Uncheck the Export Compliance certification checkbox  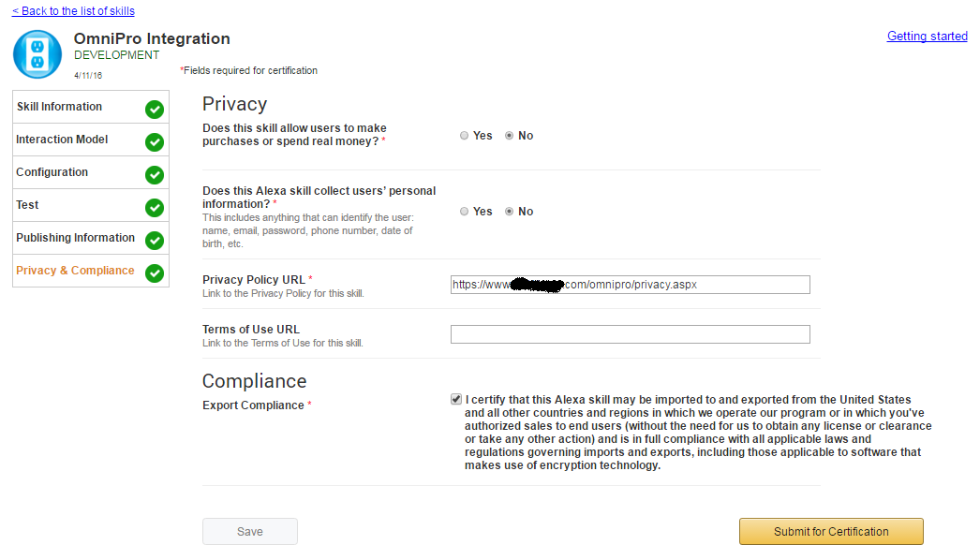456,399
